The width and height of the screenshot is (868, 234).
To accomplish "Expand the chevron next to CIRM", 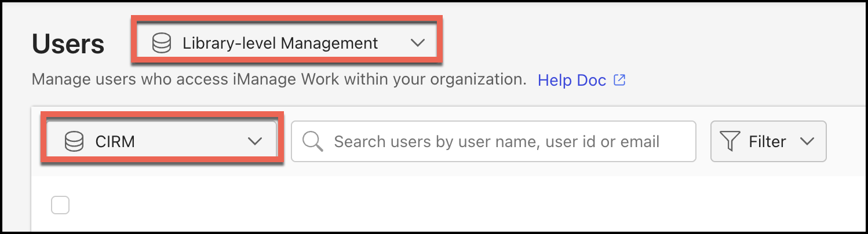I will 255,141.
